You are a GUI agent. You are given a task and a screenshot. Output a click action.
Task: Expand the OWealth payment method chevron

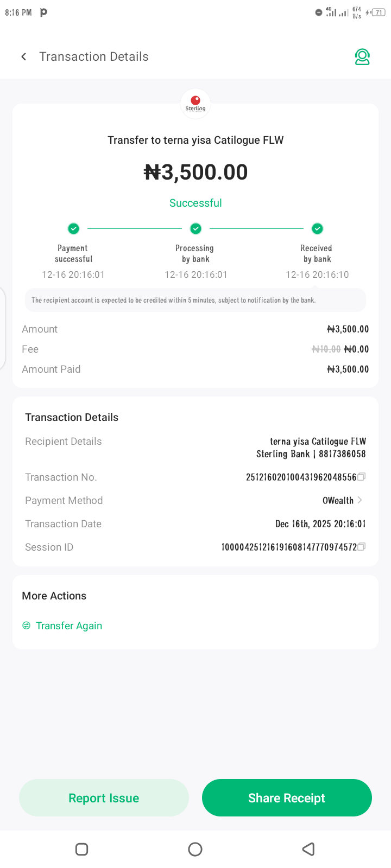360,500
